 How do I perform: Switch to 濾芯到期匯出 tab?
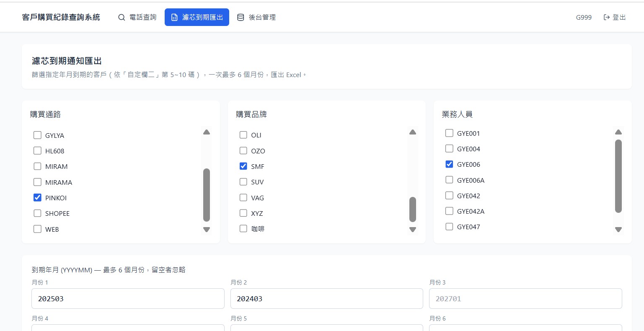(197, 17)
